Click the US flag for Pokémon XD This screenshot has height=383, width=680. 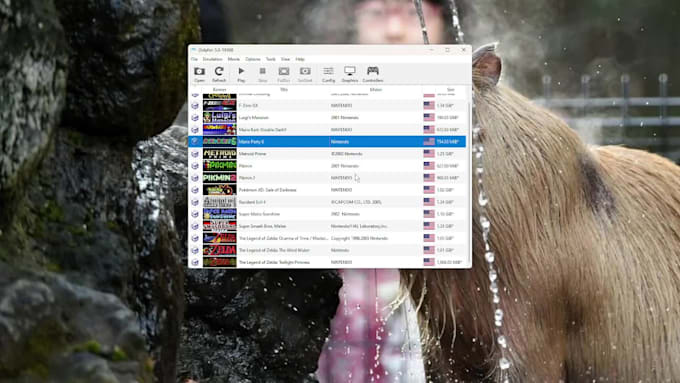(429, 190)
